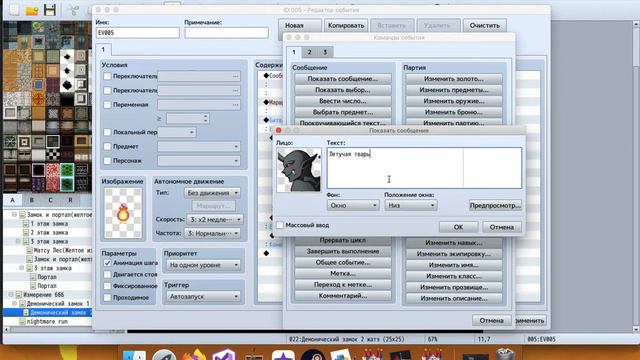This screenshot has height=360, width=640.
Task: Open Finder from the dock
Action: coord(134,355)
